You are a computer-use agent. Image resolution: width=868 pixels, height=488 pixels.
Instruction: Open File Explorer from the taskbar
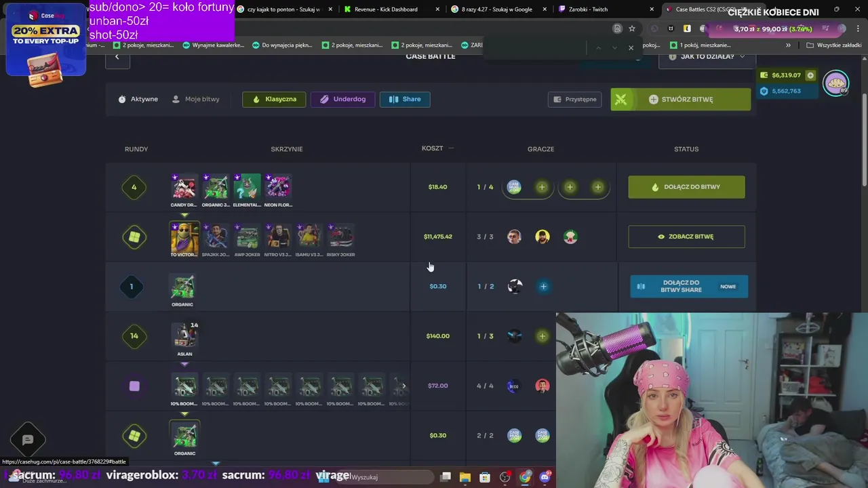pos(465,477)
